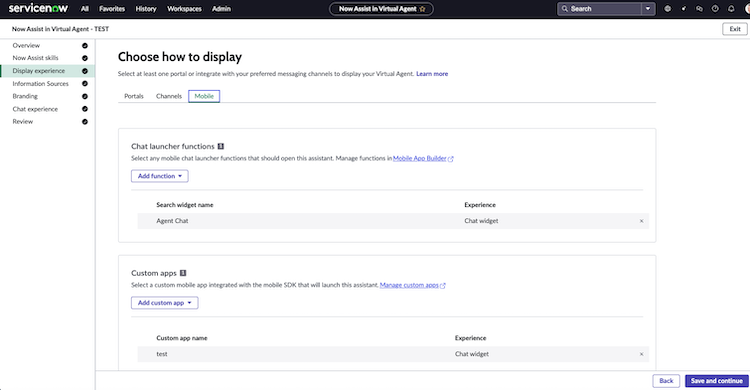
Task: Click the Custom app name column header
Action: [182, 338]
